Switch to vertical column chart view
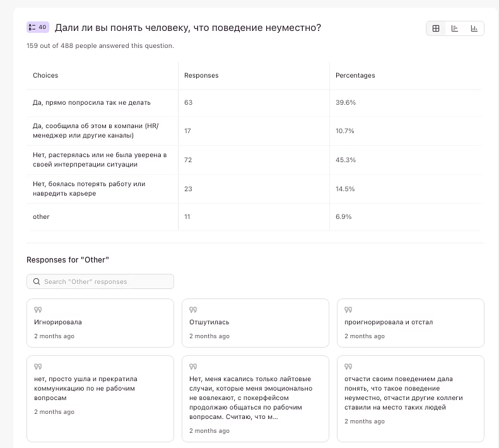The height and width of the screenshot is (448, 499). point(474,28)
